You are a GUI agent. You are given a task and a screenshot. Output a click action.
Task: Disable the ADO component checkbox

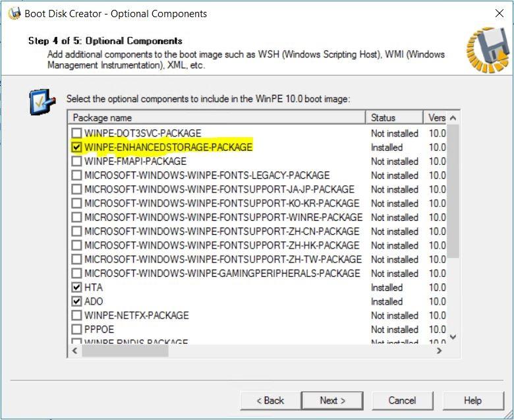coord(77,301)
